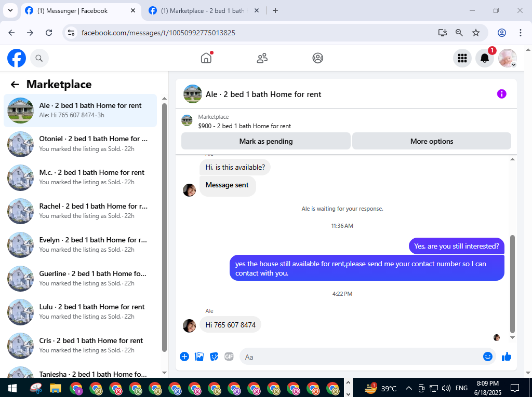Open the Windows Start button
Viewport: 532px width, 397px height.
12,388
